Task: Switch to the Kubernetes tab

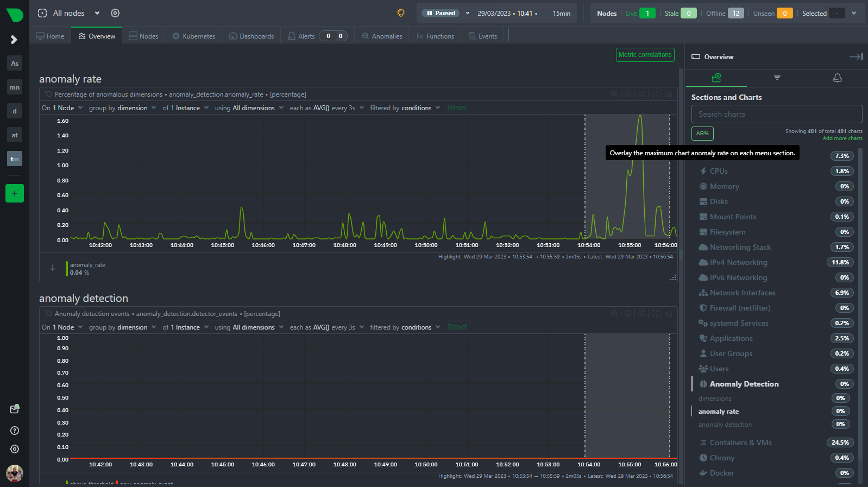Action: [194, 36]
